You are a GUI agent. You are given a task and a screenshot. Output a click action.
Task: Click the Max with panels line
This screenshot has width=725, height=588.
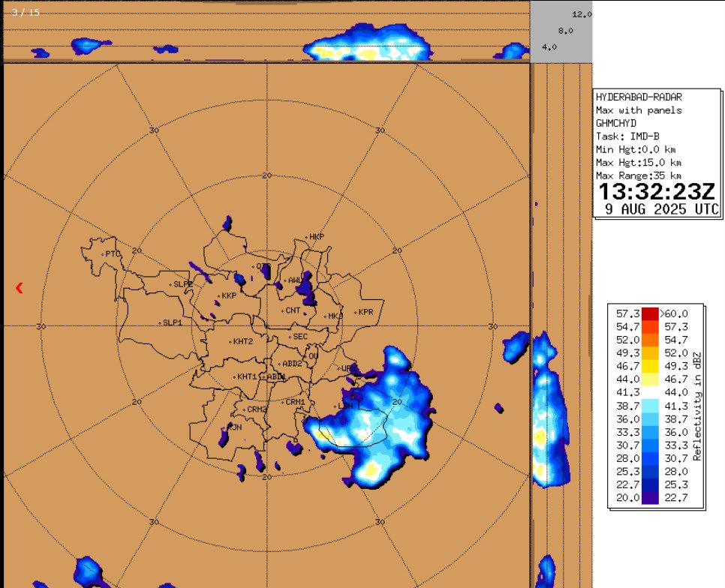(639, 110)
